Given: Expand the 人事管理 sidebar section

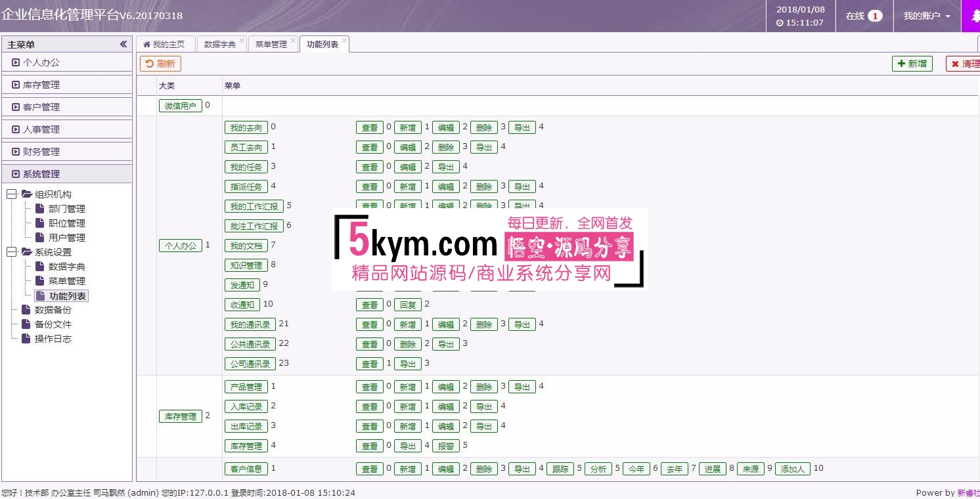Looking at the screenshot, I should click(67, 129).
